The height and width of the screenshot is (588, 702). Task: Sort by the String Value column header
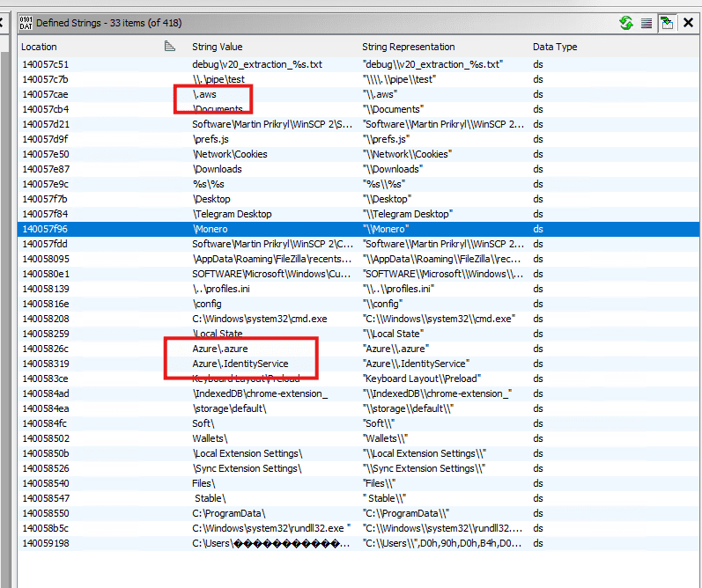218,47
